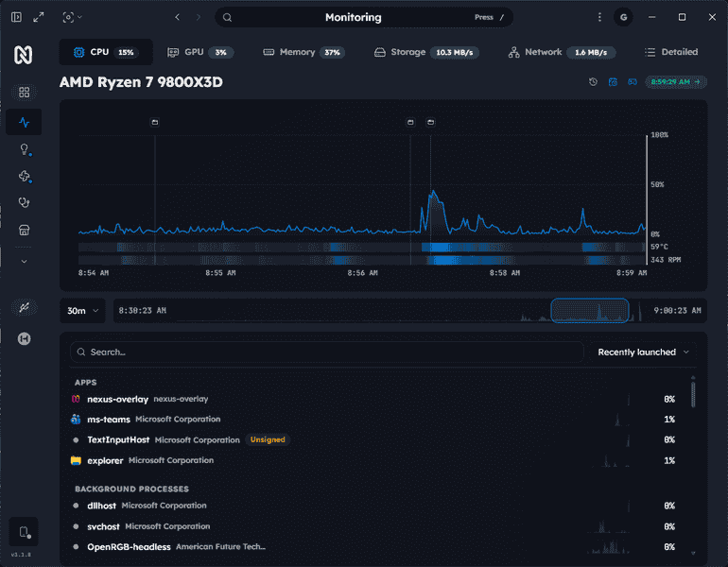Select the Monitoring pulse icon
This screenshot has width=728, height=567.
tap(25, 123)
